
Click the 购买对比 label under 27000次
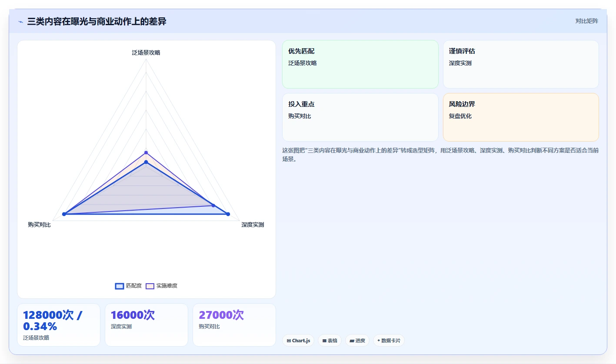209,326
